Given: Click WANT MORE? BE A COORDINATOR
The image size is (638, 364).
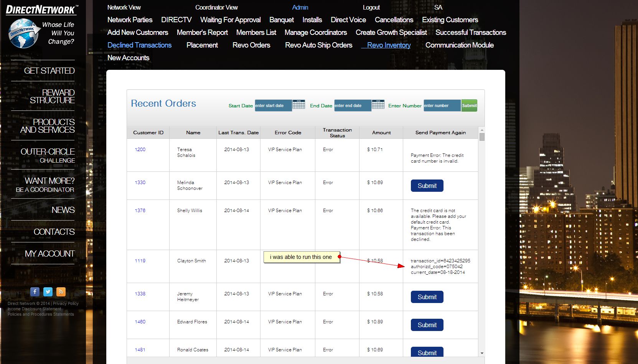Looking at the screenshot, I should [x=45, y=184].
